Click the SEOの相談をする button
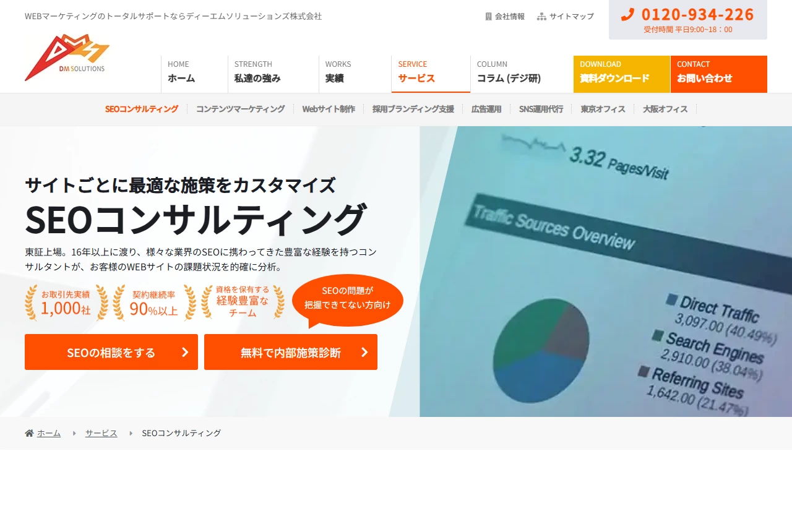792x532 pixels. [111, 352]
